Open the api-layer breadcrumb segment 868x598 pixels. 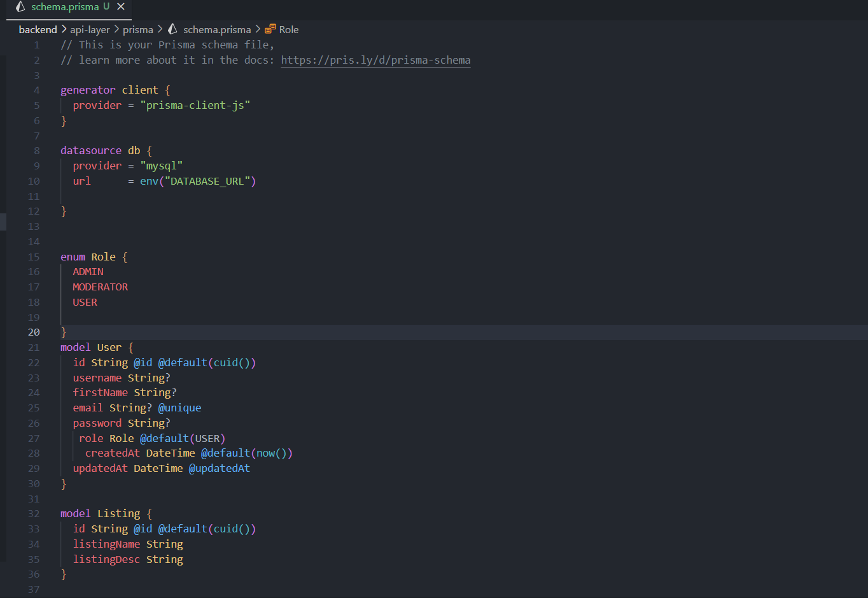[x=90, y=30]
